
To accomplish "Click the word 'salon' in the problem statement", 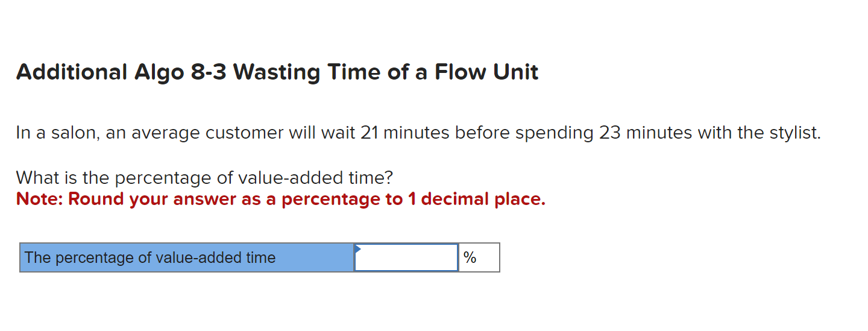I will [72, 133].
